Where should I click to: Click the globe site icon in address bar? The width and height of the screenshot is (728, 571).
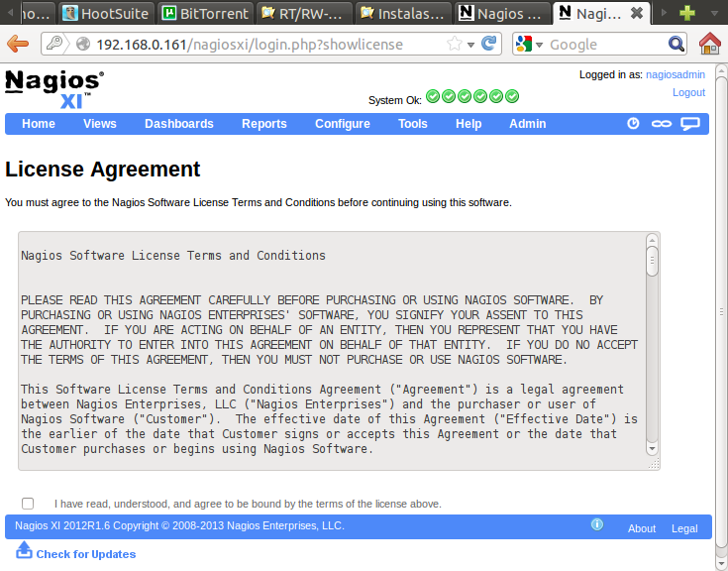click(83, 45)
